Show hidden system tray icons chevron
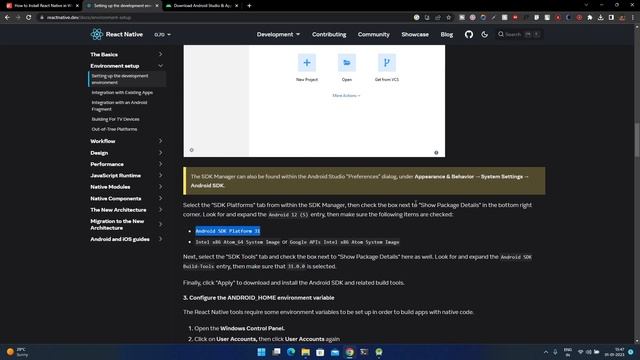 coord(546,352)
